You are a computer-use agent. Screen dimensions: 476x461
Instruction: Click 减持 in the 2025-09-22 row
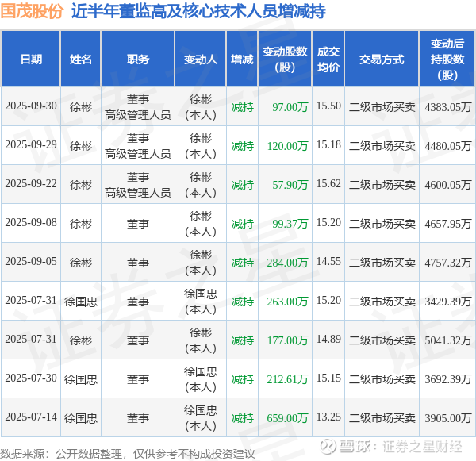[x=243, y=185]
